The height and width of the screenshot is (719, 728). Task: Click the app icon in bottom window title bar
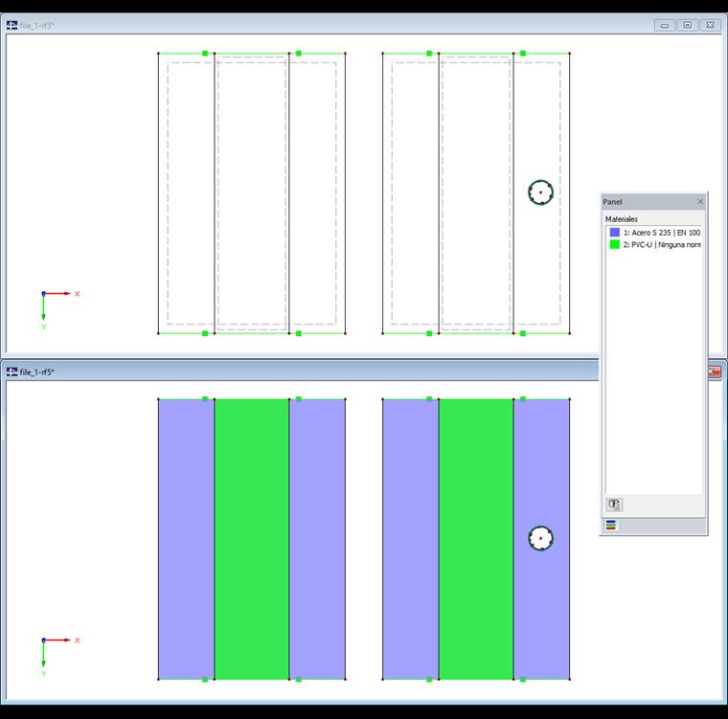tap(12, 371)
